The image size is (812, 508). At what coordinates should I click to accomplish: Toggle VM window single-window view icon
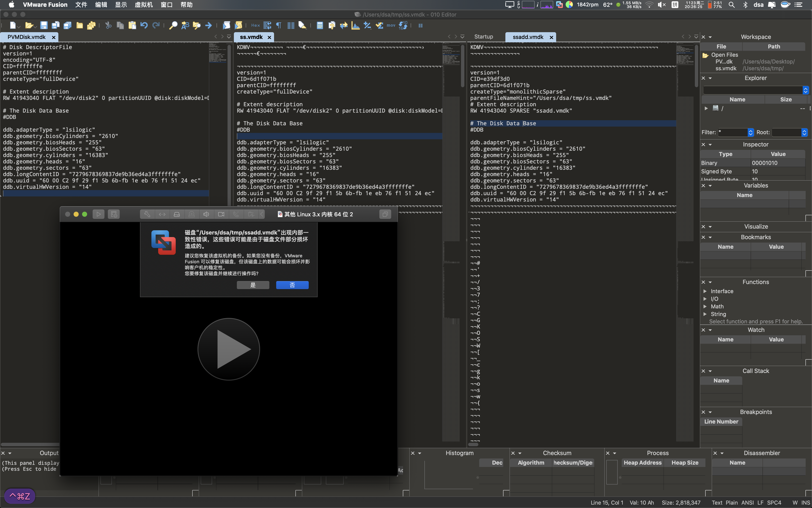click(385, 214)
